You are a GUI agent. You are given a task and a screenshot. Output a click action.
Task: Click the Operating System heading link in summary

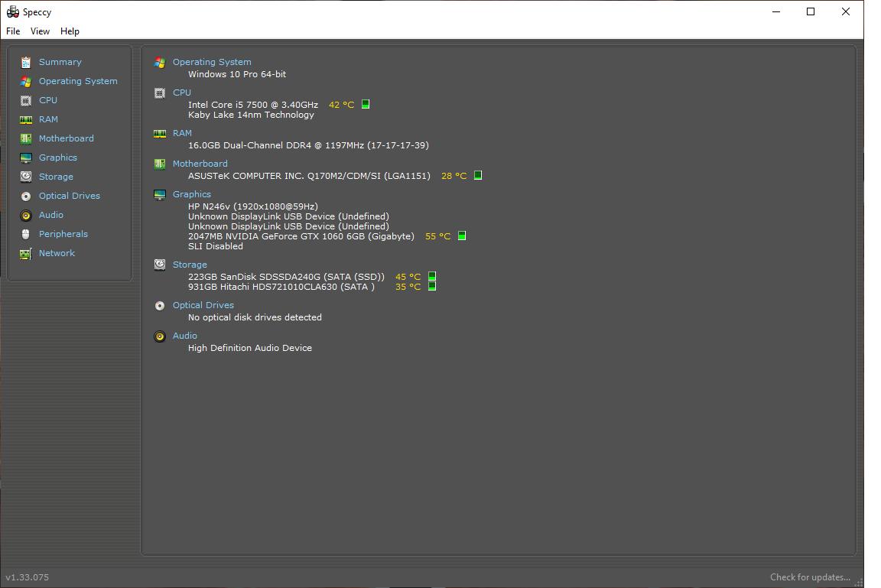pos(212,63)
